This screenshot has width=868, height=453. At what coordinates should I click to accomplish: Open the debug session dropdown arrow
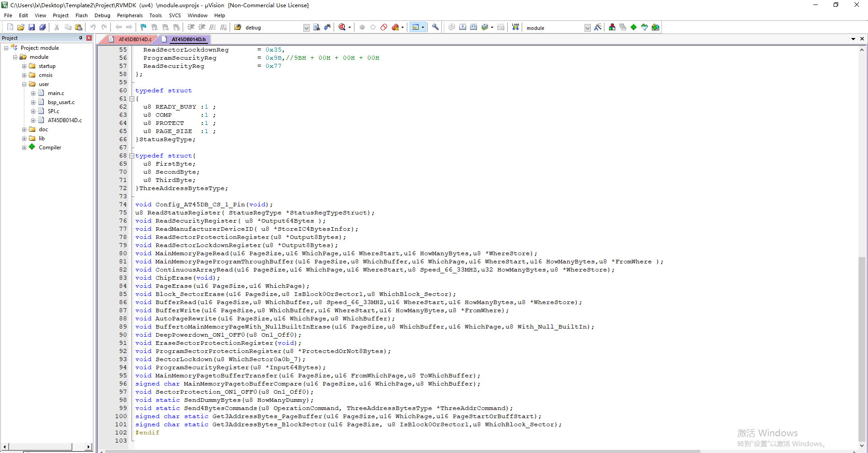(349, 28)
